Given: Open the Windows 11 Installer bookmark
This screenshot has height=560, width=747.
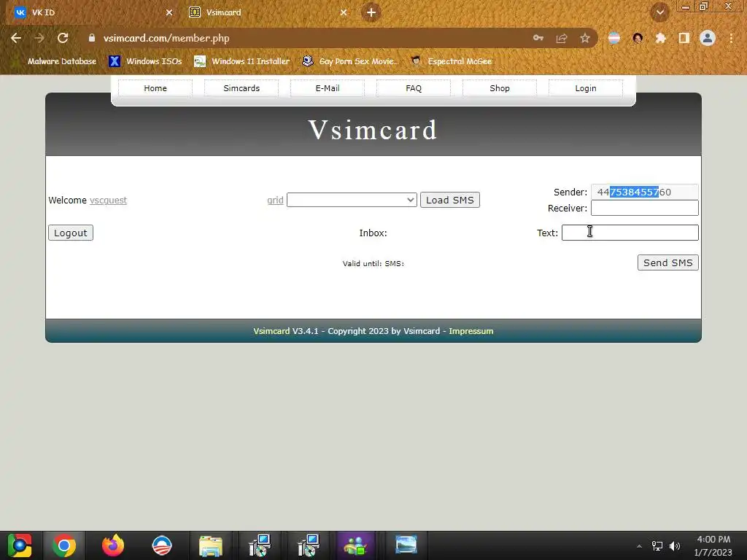Looking at the screenshot, I should point(242,61).
